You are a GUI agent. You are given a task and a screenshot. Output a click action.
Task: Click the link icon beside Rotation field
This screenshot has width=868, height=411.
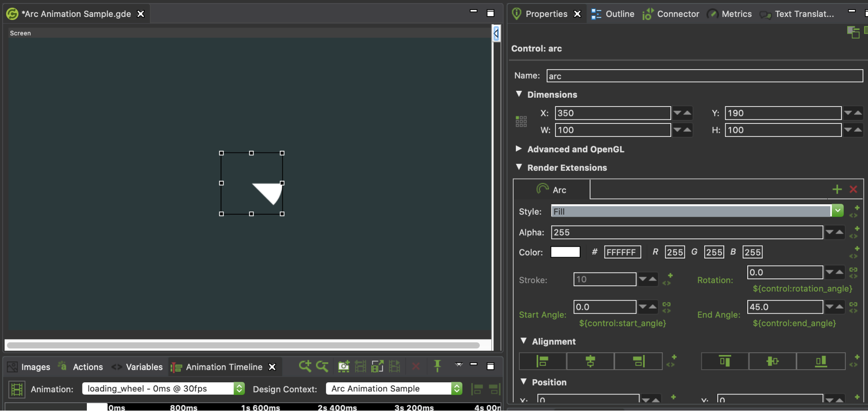pyautogui.click(x=853, y=272)
